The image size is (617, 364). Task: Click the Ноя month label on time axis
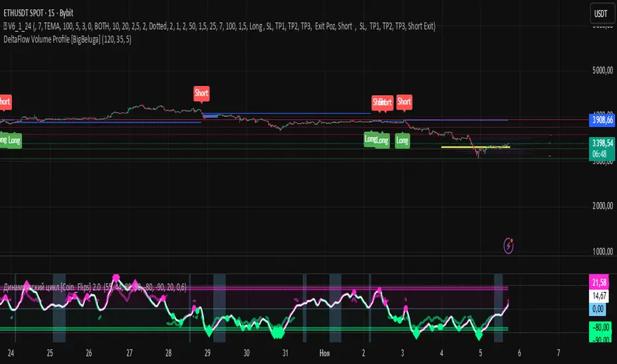coord(324,351)
